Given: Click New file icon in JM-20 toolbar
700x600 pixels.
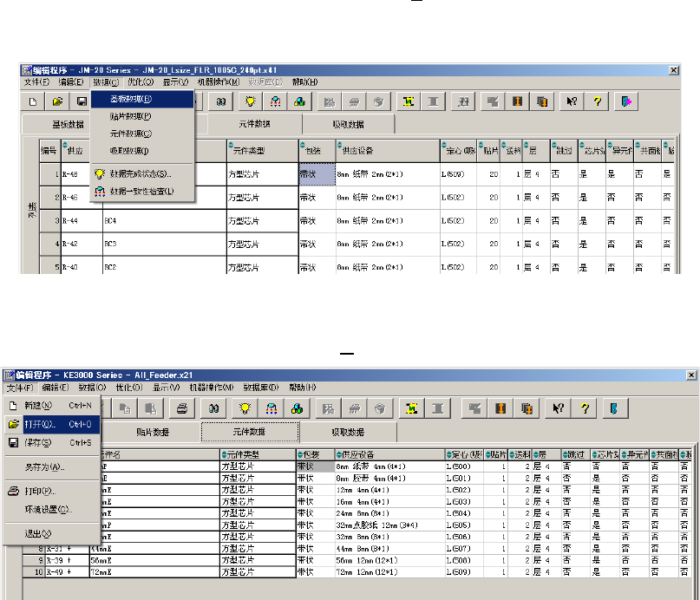Looking at the screenshot, I should coord(33,101).
